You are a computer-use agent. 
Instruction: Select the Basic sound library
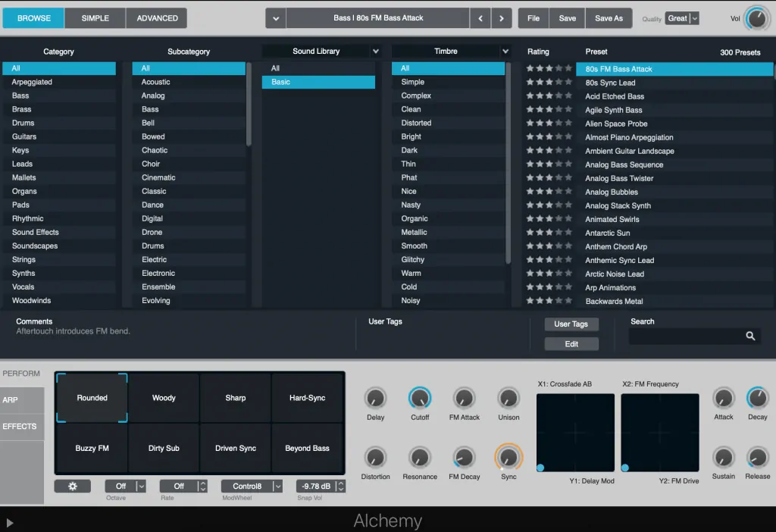(x=318, y=82)
